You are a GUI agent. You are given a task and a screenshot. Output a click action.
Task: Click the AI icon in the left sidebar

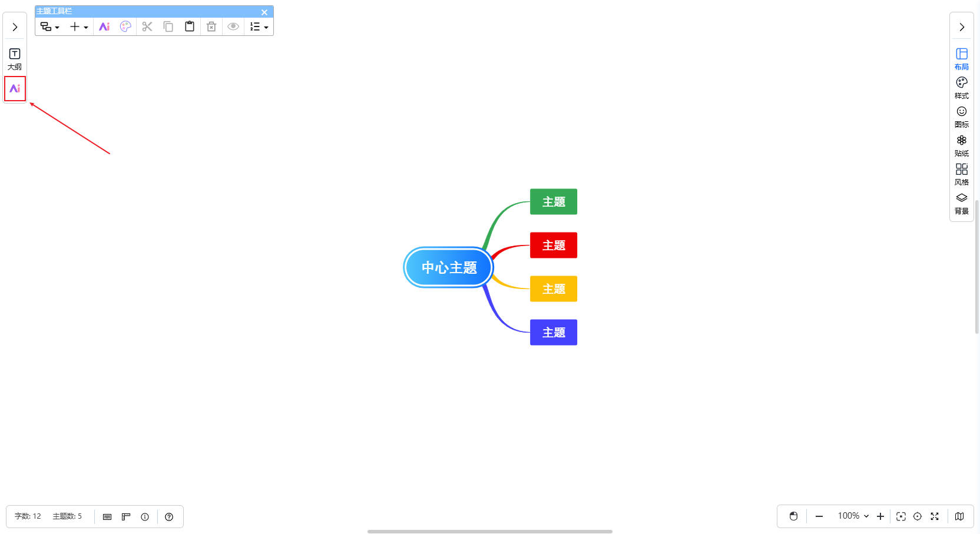pyautogui.click(x=15, y=89)
